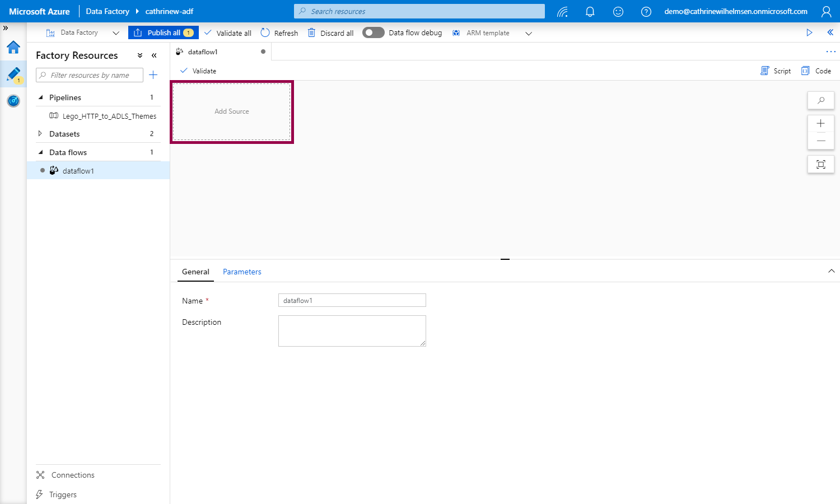Open the Home icon in left sidebar
Screen dimensions: 840x504
click(13, 48)
